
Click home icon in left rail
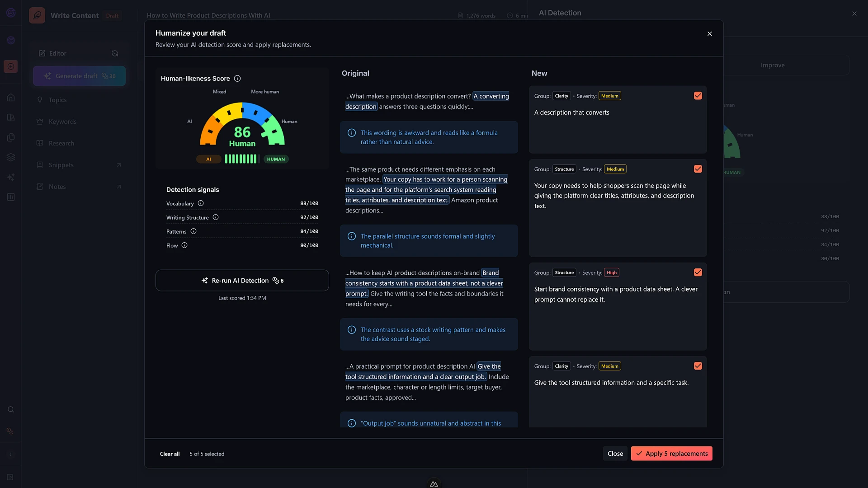(x=11, y=98)
